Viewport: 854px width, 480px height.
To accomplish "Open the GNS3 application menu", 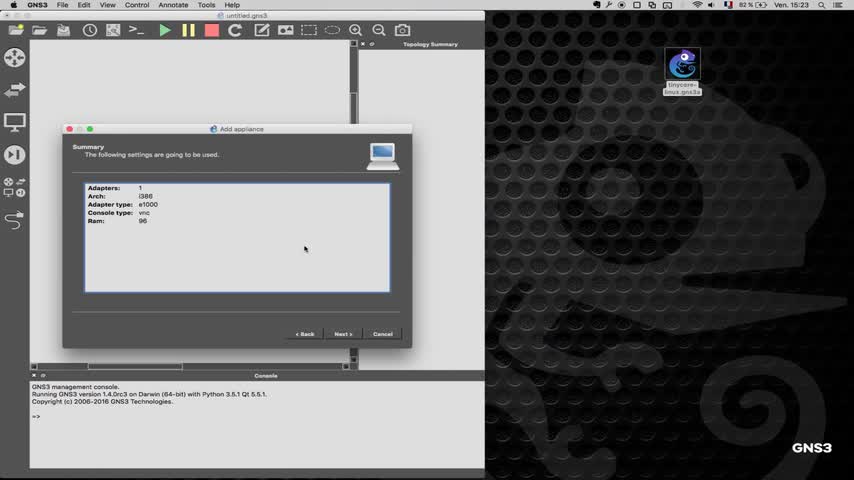I will (x=38, y=5).
